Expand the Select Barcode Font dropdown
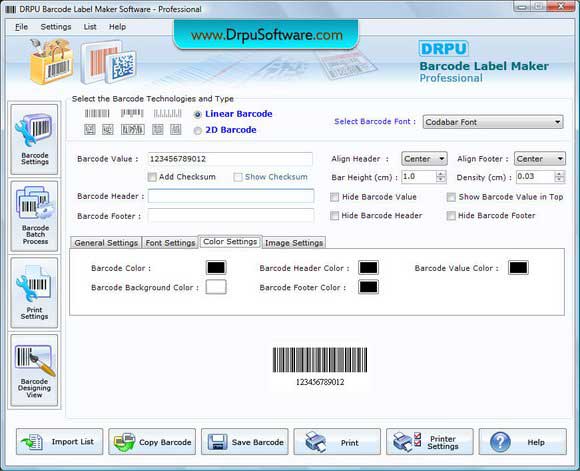Image resolution: width=580 pixels, height=471 pixels. click(493, 122)
